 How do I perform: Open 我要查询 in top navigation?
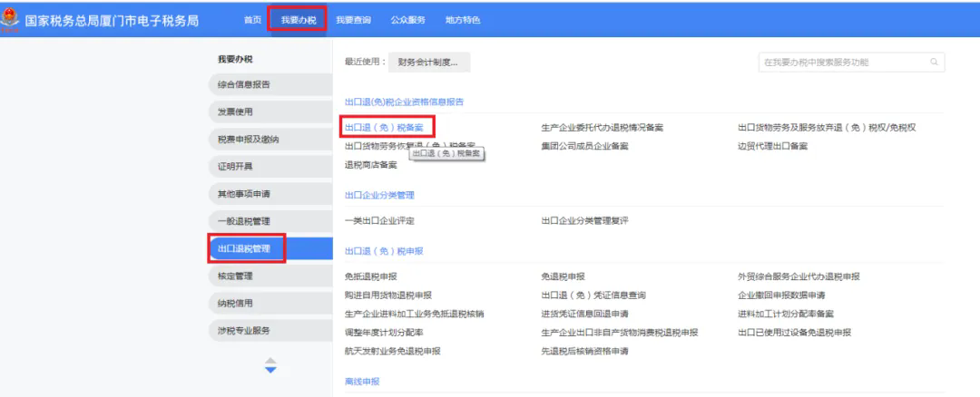pyautogui.click(x=353, y=20)
